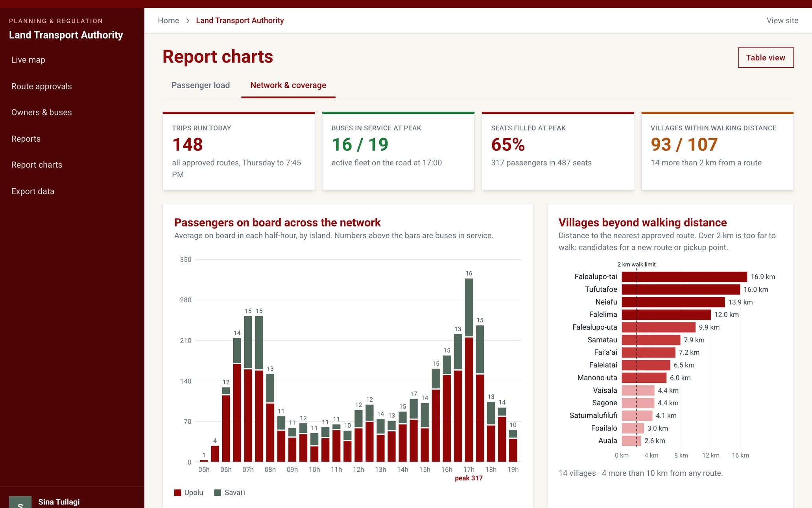Click 'Passengers on board across the network' heading
Screen dimensions: 812x508
point(277,222)
